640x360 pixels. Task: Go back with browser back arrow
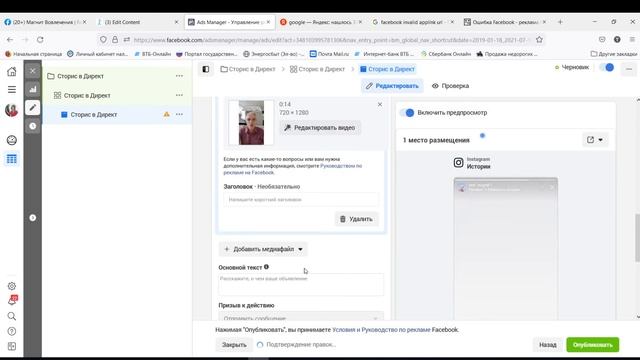click(10, 40)
